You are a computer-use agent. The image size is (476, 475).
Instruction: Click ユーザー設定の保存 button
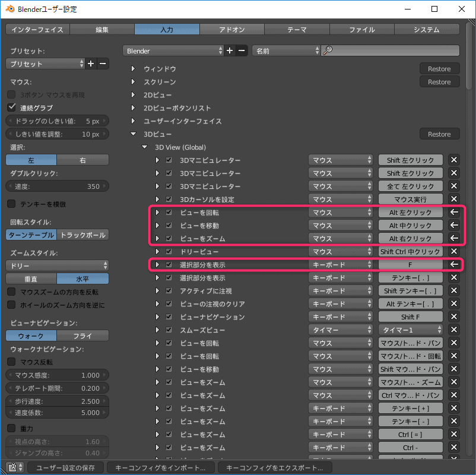click(x=66, y=467)
